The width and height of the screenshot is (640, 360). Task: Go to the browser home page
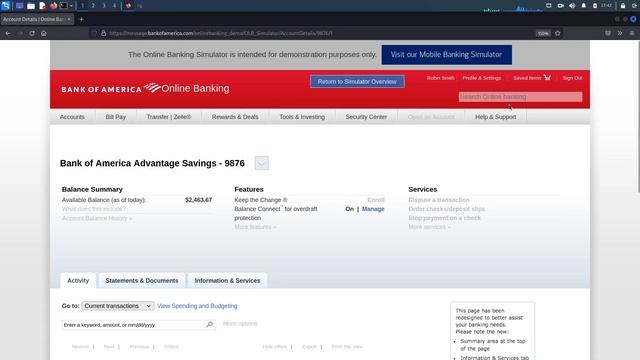(x=44, y=33)
